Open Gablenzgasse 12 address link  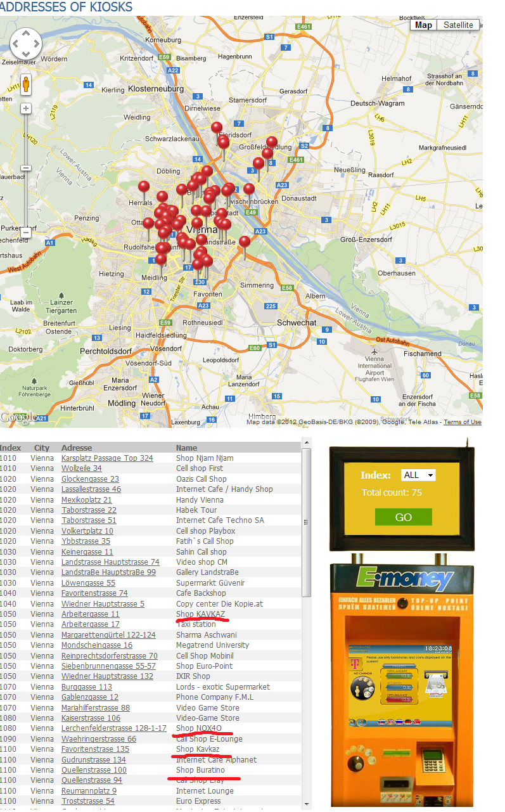click(x=90, y=697)
